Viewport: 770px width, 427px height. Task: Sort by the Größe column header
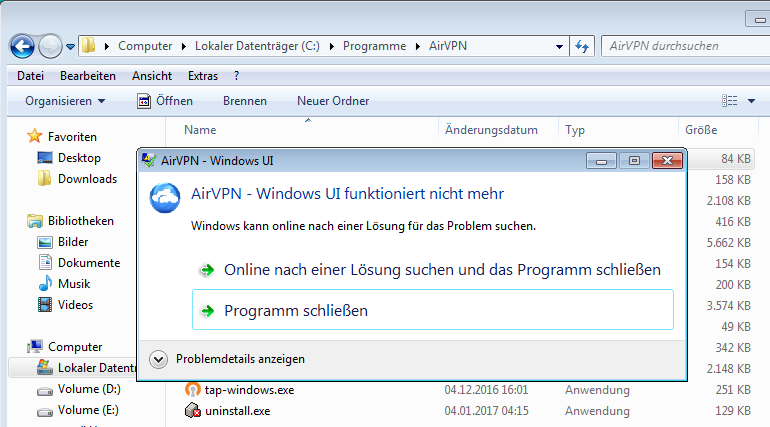(701, 130)
